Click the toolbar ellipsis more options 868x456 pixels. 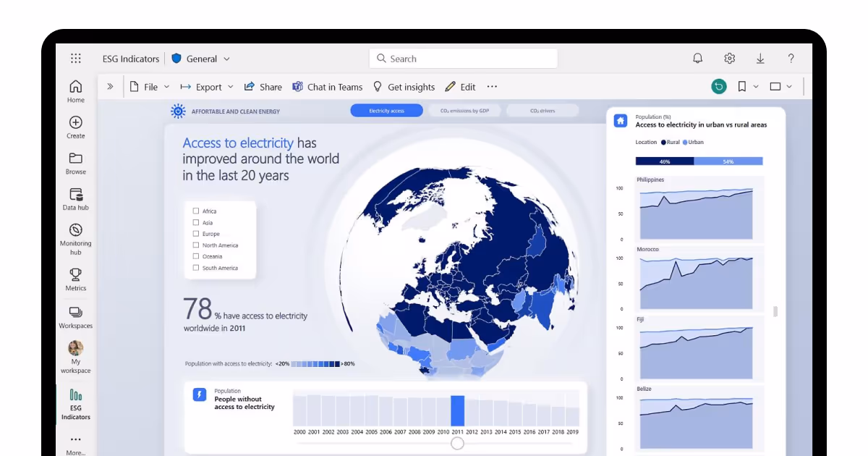[492, 86]
